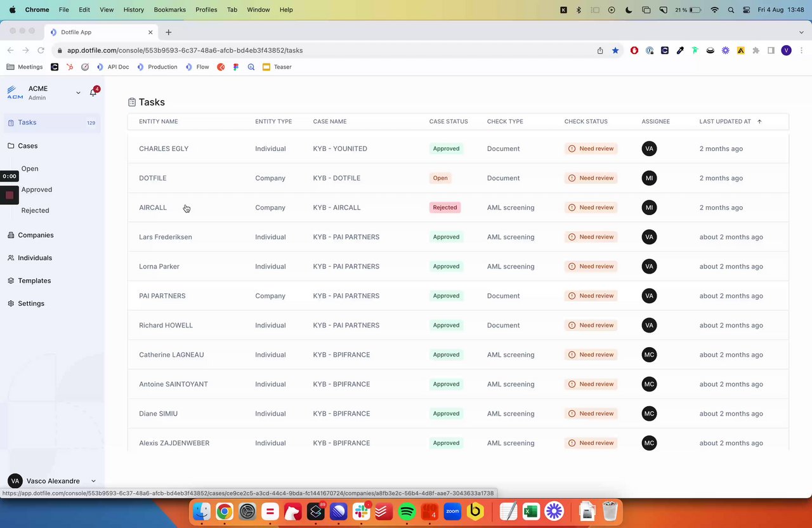Screen dimensions: 812x528
Task: Open the Lars Frederiksen task row
Action: click(458, 237)
